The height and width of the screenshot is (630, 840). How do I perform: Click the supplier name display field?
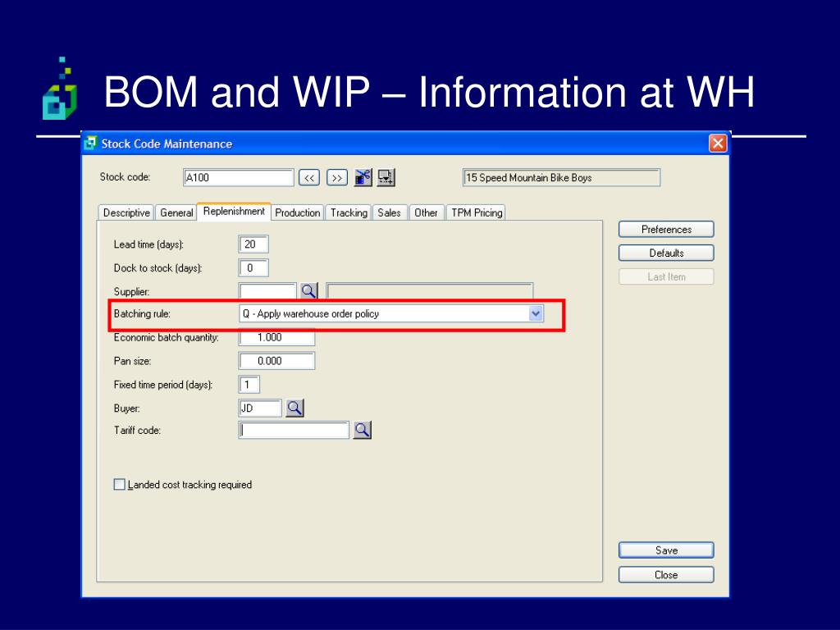click(430, 291)
